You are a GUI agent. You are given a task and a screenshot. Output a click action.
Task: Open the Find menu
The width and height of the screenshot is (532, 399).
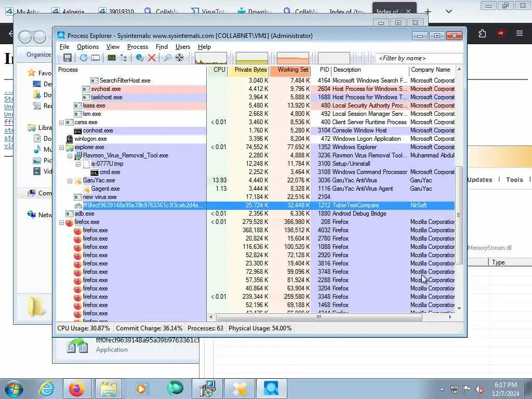point(162,47)
